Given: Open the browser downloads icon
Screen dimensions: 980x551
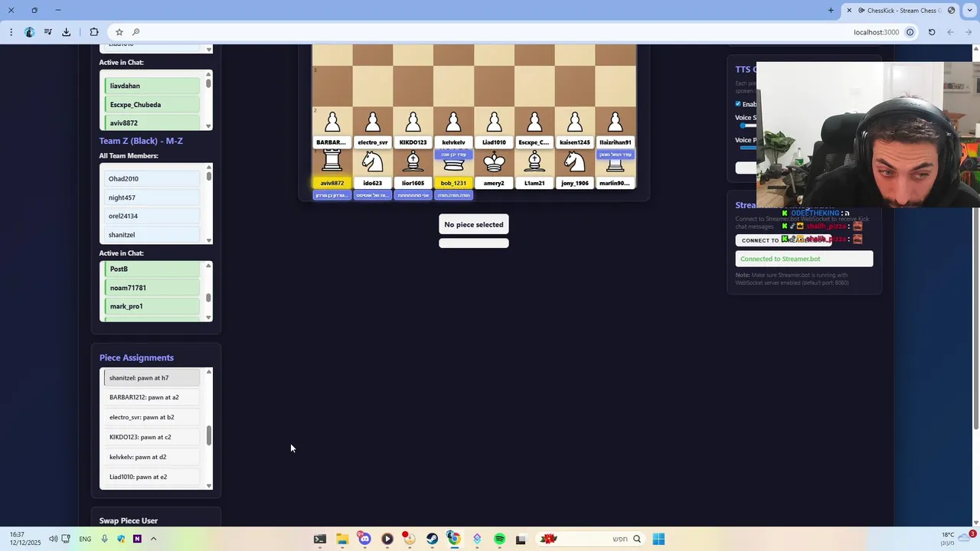Looking at the screenshot, I should 67,32.
